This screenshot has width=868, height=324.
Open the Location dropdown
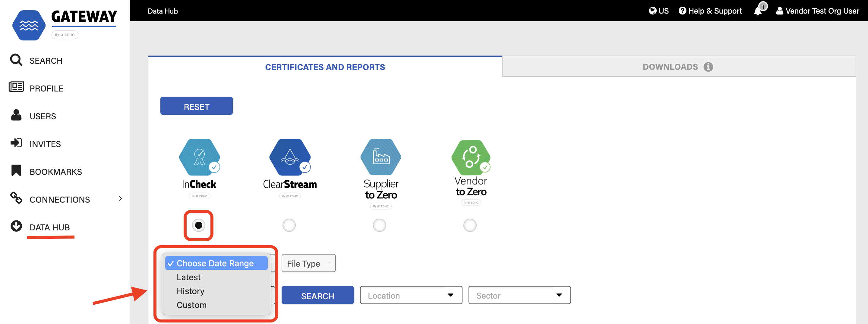(411, 295)
